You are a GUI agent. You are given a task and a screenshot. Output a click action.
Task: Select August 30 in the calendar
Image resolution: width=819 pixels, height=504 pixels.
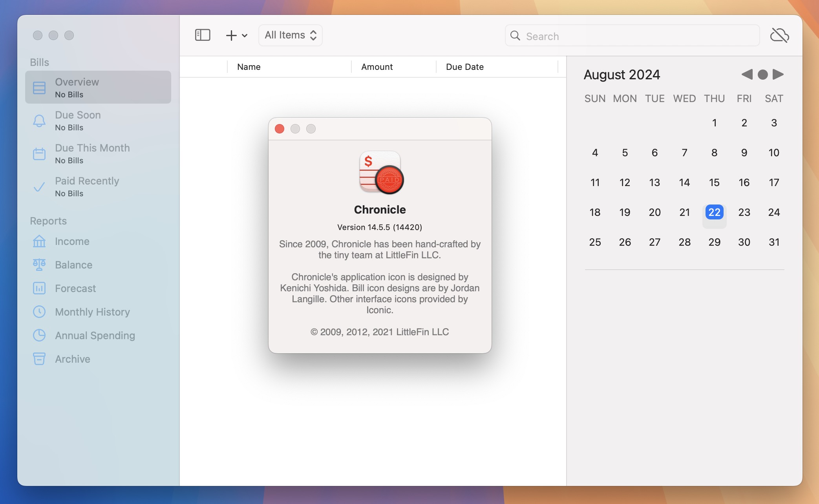click(744, 242)
